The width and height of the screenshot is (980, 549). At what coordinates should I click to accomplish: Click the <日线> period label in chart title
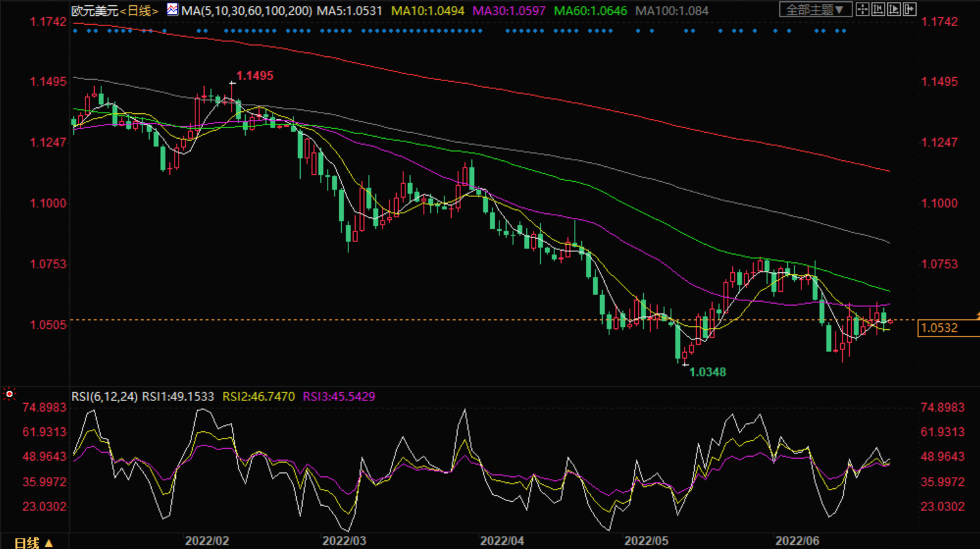pyautogui.click(x=139, y=11)
